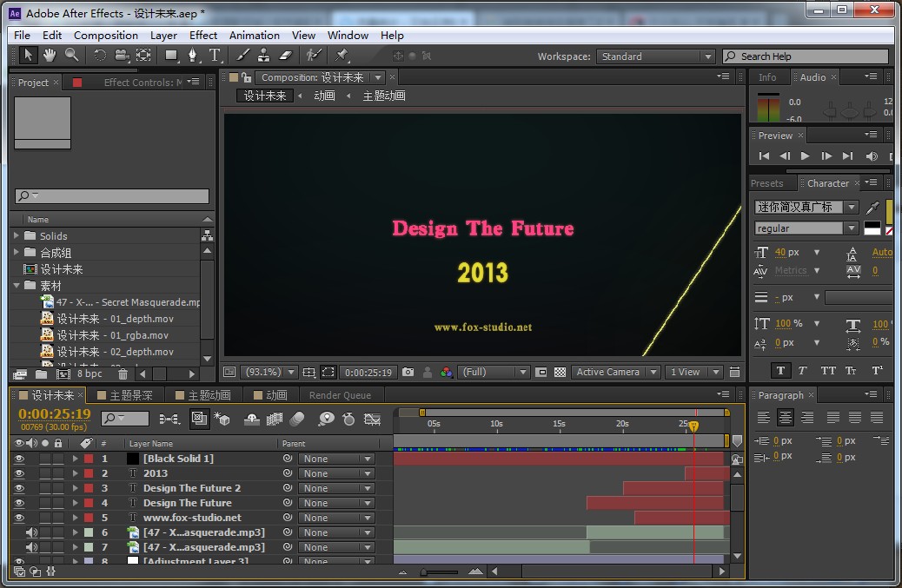Click the Search Help field

tap(806, 56)
